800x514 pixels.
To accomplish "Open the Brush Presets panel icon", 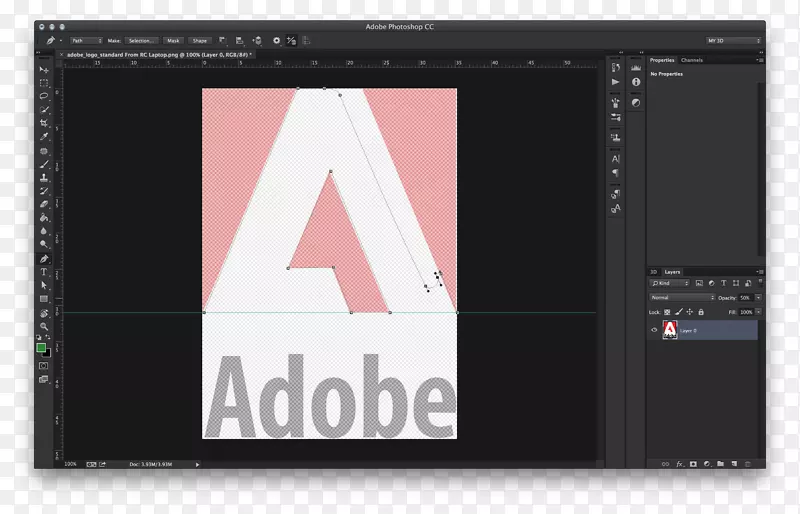I will tap(615, 103).
